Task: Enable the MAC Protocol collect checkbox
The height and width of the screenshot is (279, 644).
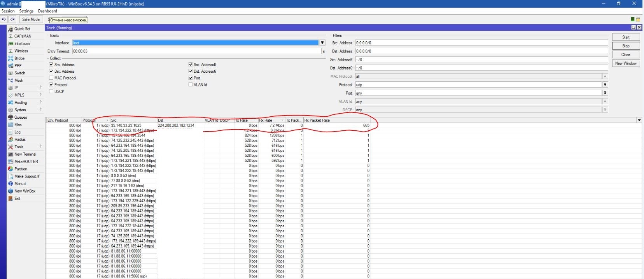Action: coord(51,78)
